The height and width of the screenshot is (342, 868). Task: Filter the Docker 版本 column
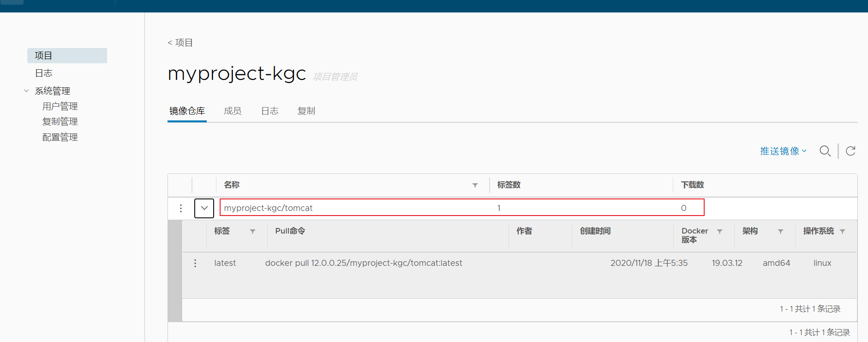[719, 231]
